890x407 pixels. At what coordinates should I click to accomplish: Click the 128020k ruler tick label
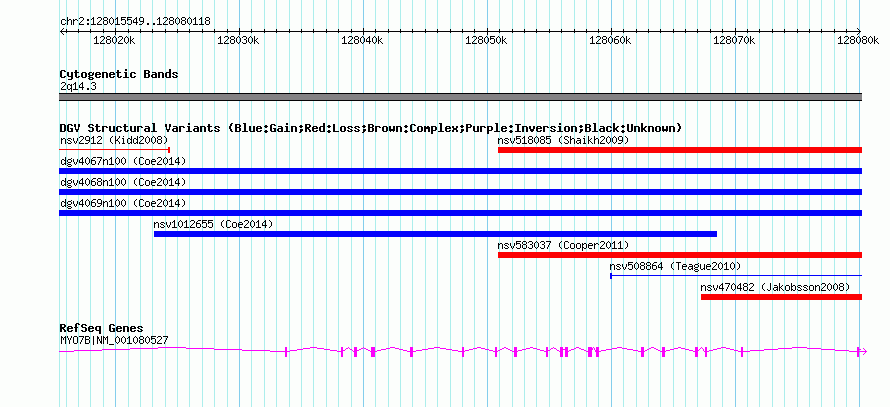click(115, 40)
